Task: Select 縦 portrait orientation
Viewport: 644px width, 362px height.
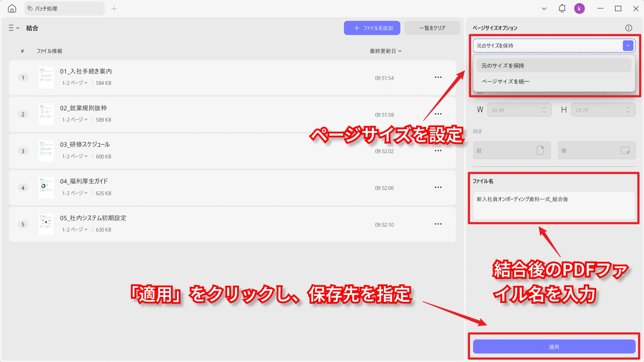Action: (512, 150)
